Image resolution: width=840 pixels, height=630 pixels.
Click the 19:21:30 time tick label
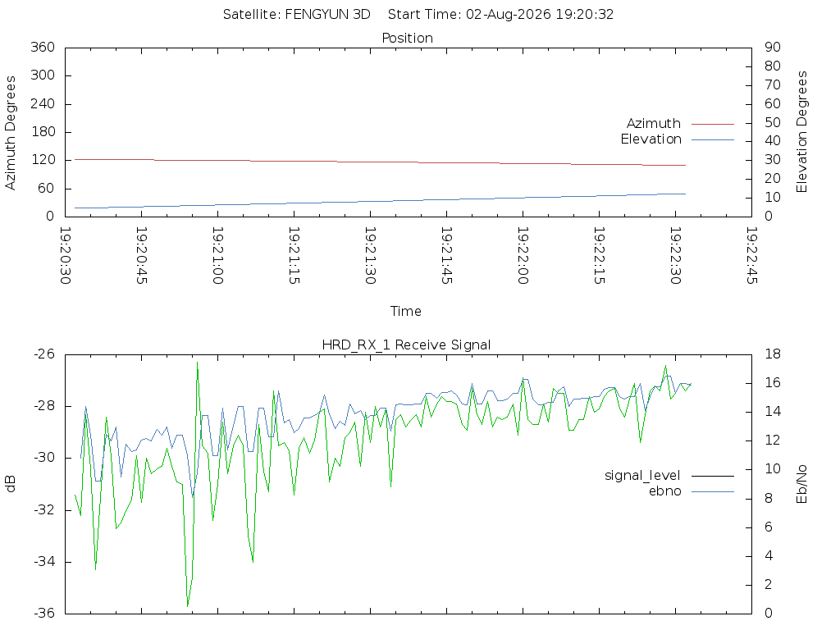pyautogui.click(x=370, y=256)
